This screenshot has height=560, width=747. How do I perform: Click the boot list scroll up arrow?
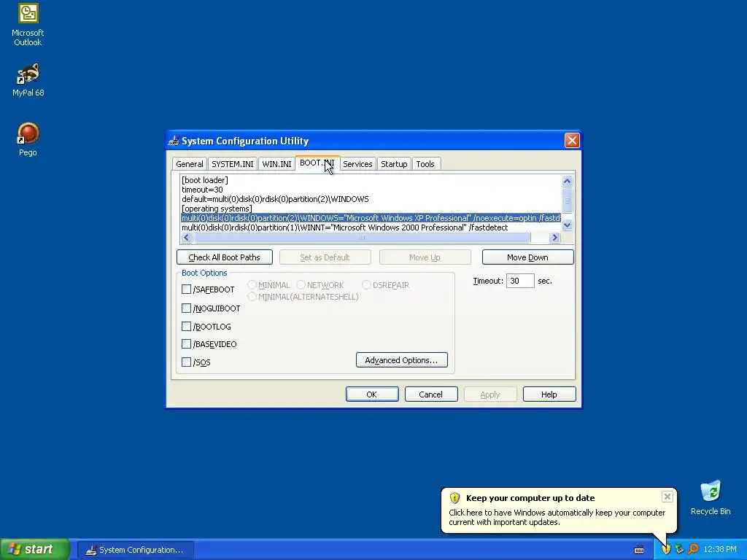[x=567, y=181]
